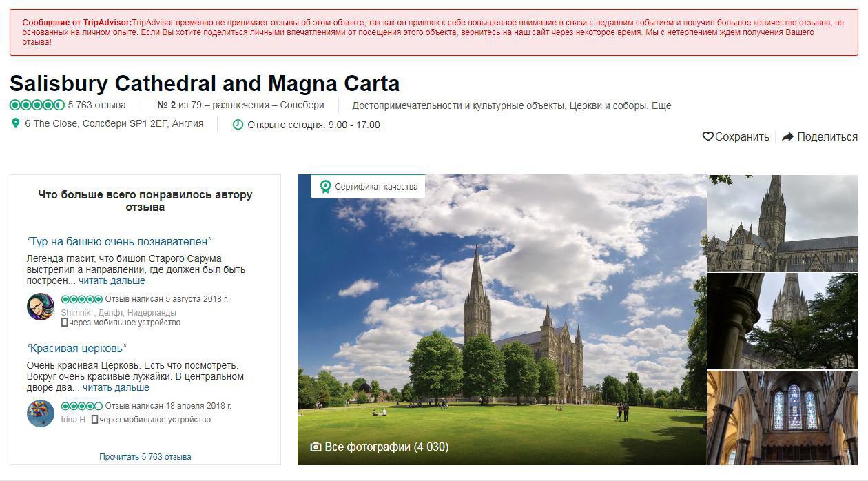The image size is (868, 481).
Task: Open review titled Тур на башню очень познавателен
Action: (x=119, y=242)
